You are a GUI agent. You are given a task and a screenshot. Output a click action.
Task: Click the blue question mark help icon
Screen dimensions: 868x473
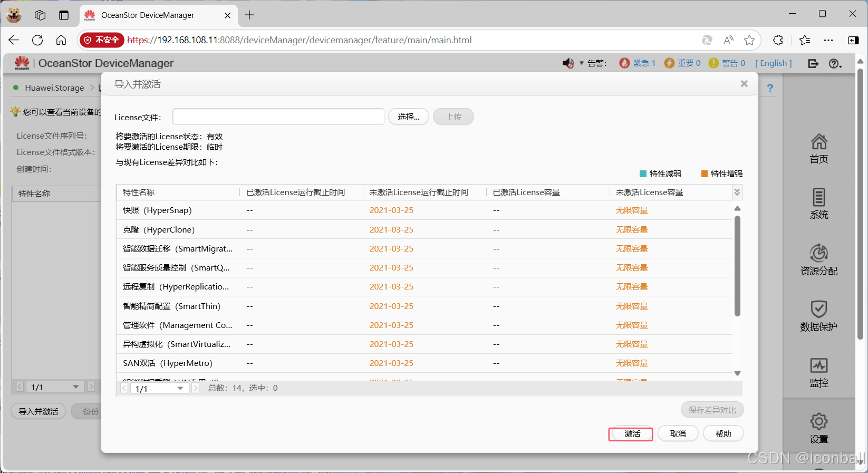pos(770,88)
